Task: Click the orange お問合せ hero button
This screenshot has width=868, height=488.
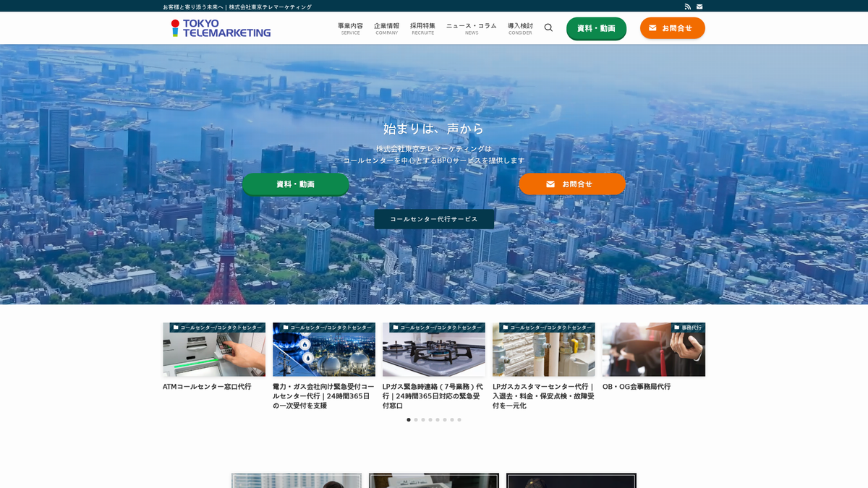Action: point(571,184)
